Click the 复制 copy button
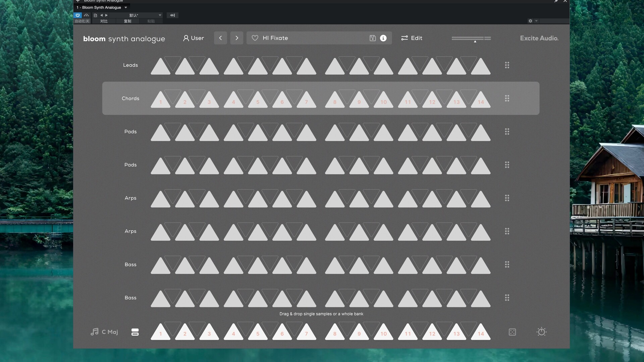The height and width of the screenshot is (362, 644). [127, 21]
